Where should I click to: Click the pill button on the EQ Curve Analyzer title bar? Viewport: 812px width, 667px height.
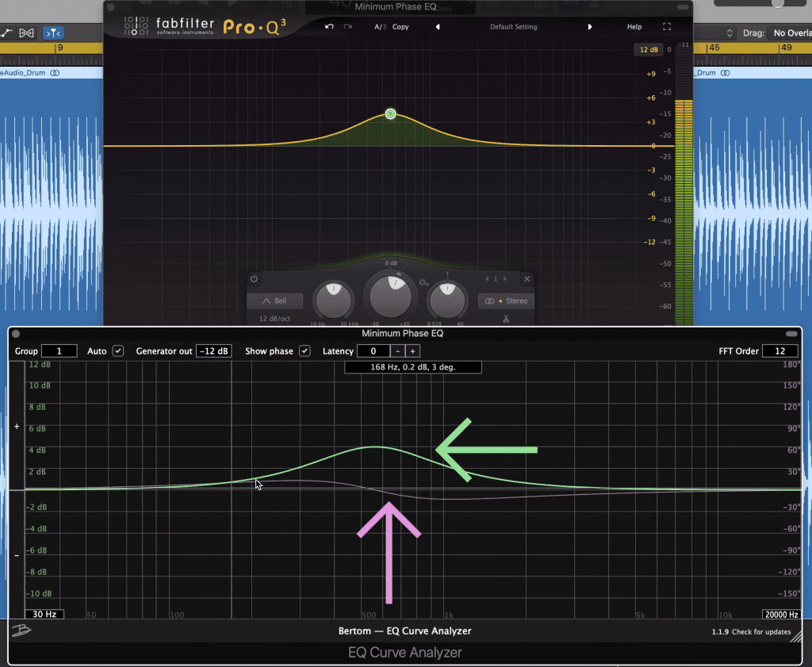tap(791, 334)
